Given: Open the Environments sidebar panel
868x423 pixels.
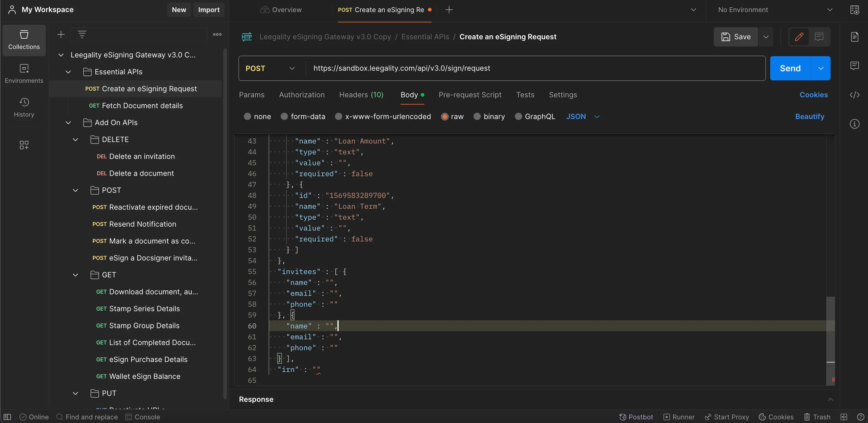Looking at the screenshot, I should [x=24, y=74].
